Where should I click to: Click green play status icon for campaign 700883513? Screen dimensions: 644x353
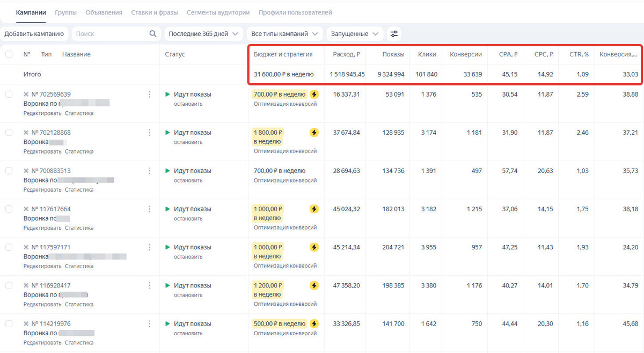pos(167,171)
